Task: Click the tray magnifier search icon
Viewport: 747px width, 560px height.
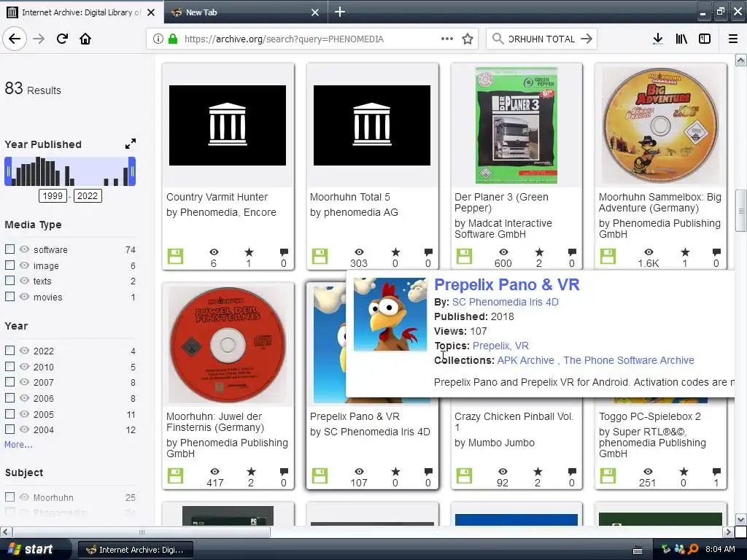Action: [x=693, y=549]
